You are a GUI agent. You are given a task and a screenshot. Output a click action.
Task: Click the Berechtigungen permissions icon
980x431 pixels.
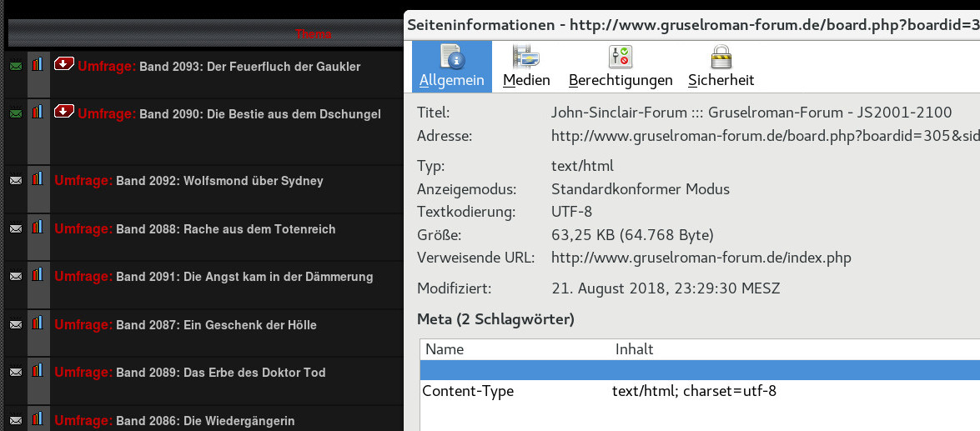[621, 56]
